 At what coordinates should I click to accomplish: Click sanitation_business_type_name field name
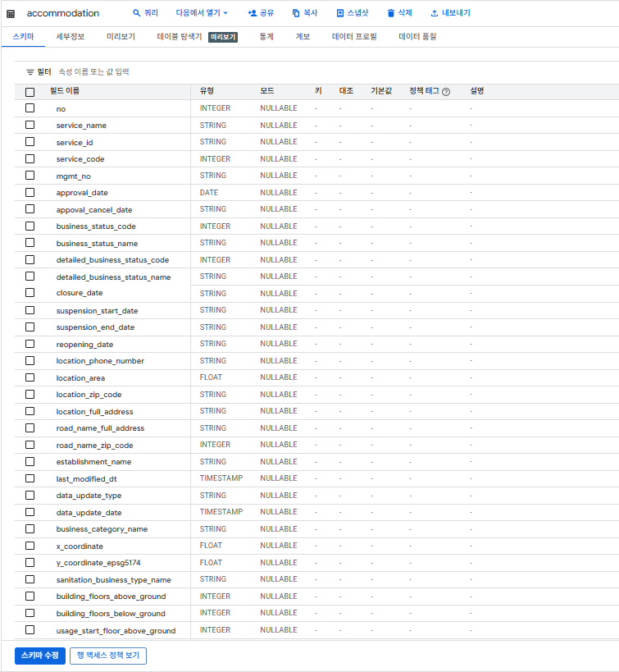pos(113,580)
